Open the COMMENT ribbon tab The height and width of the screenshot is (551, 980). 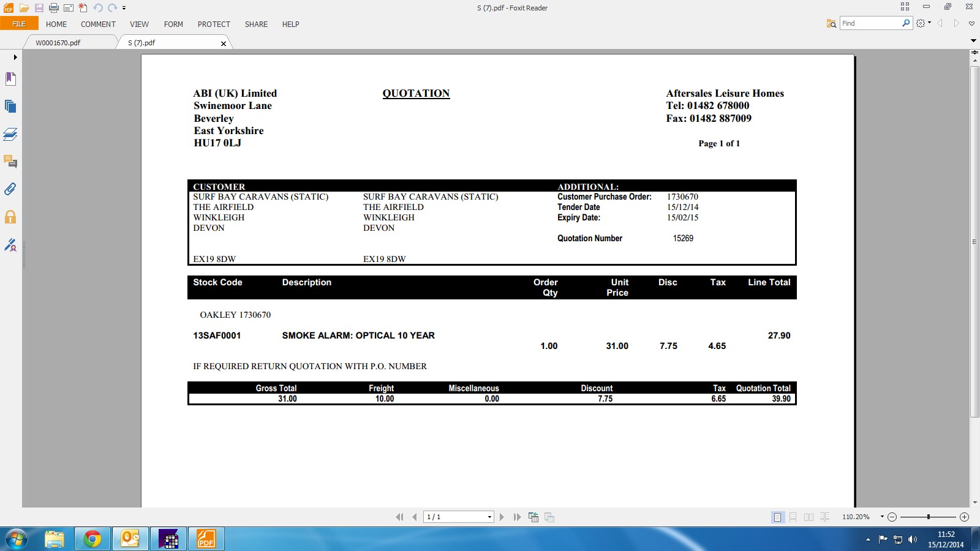pos(98,24)
